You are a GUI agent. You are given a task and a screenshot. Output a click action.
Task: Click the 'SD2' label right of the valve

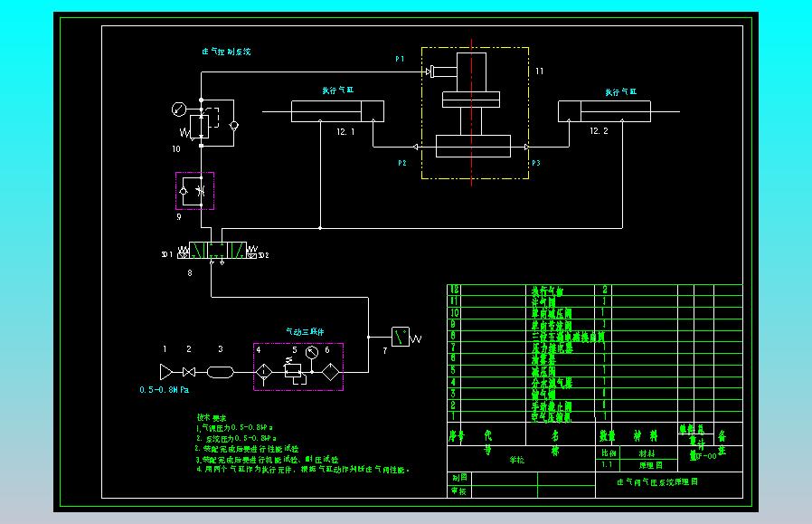[x=264, y=255]
